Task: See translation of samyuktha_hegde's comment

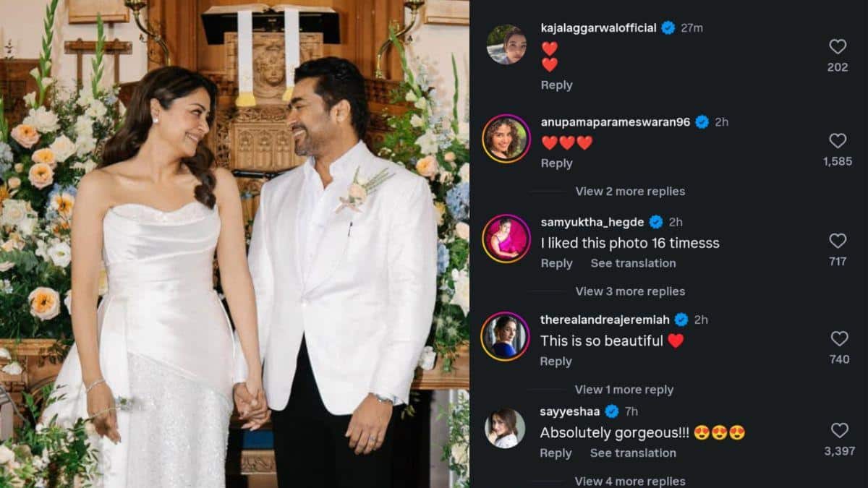Action: [633, 264]
